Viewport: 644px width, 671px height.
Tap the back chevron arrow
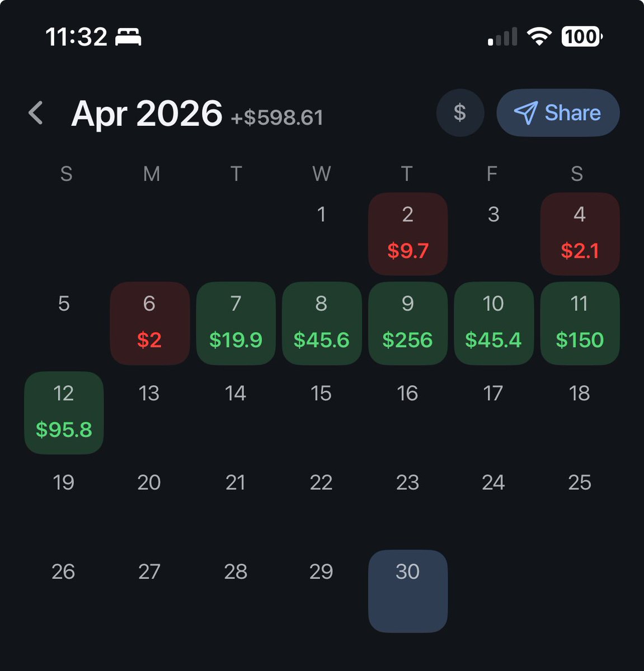(x=36, y=113)
